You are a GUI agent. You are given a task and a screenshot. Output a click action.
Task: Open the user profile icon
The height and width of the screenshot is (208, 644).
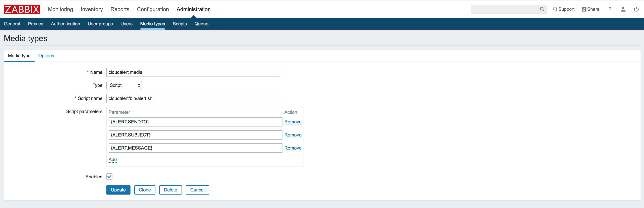tap(623, 9)
